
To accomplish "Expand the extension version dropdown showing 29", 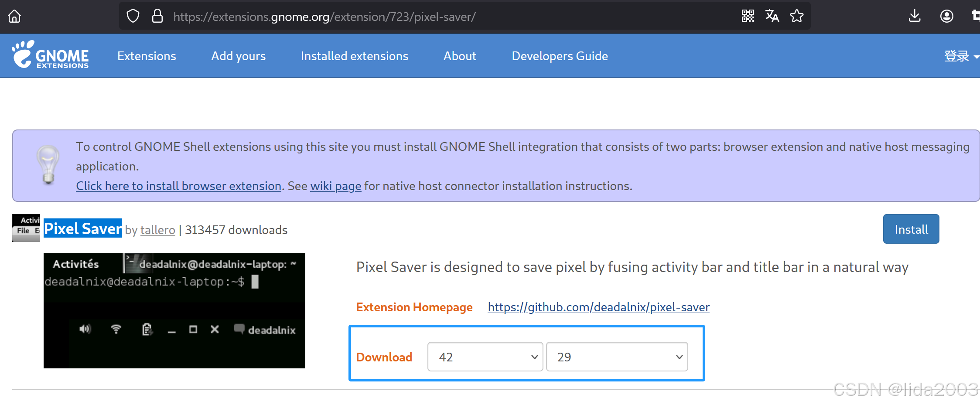I will tap(617, 357).
